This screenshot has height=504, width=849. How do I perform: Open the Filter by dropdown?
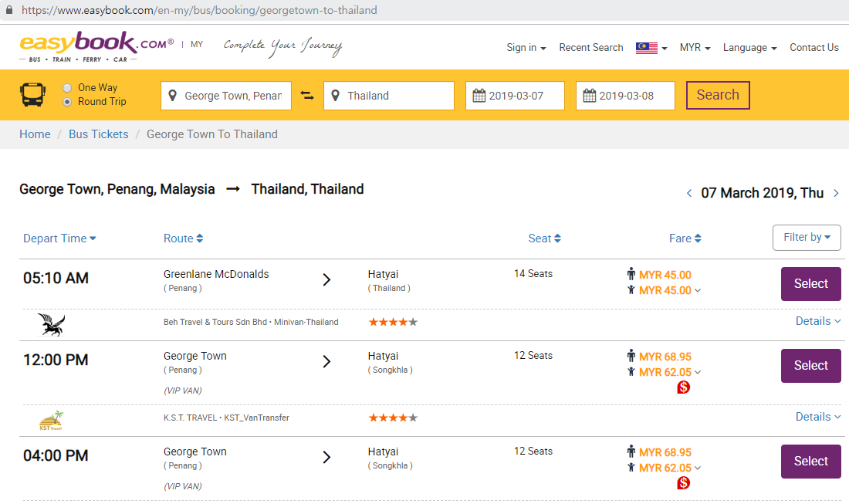coord(807,238)
